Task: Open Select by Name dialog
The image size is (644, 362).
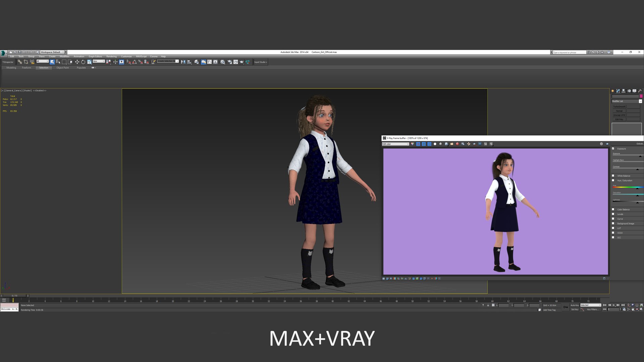Action: pyautogui.click(x=58, y=62)
